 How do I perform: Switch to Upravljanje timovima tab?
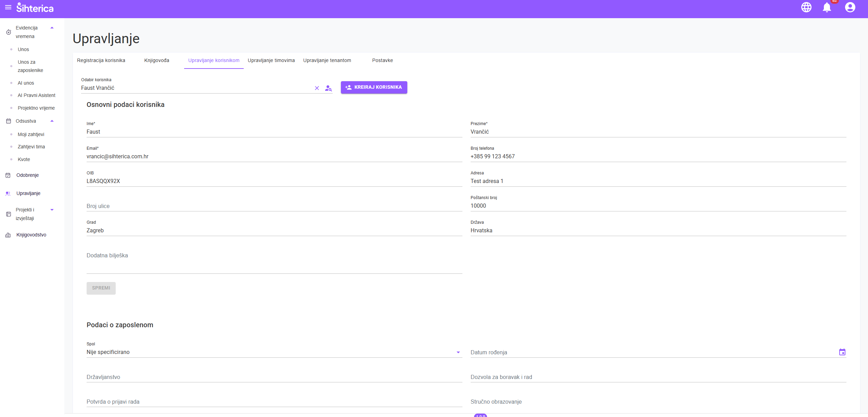[271, 60]
